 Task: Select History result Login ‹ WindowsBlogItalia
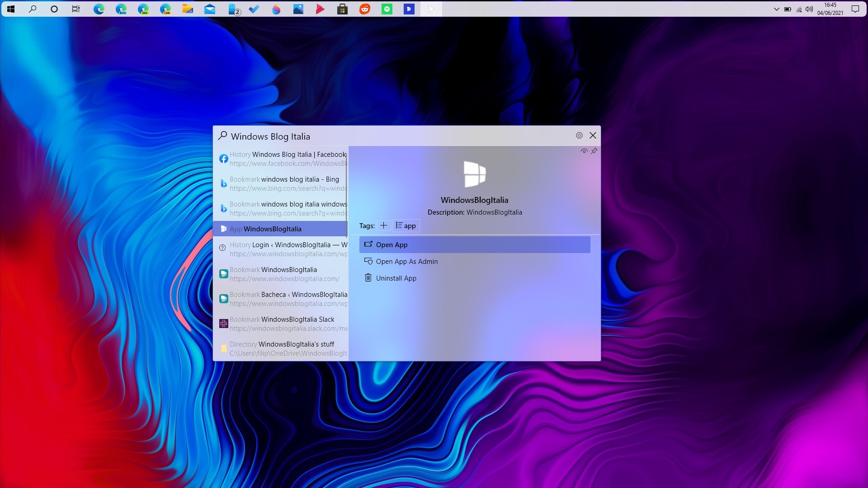[280, 249]
